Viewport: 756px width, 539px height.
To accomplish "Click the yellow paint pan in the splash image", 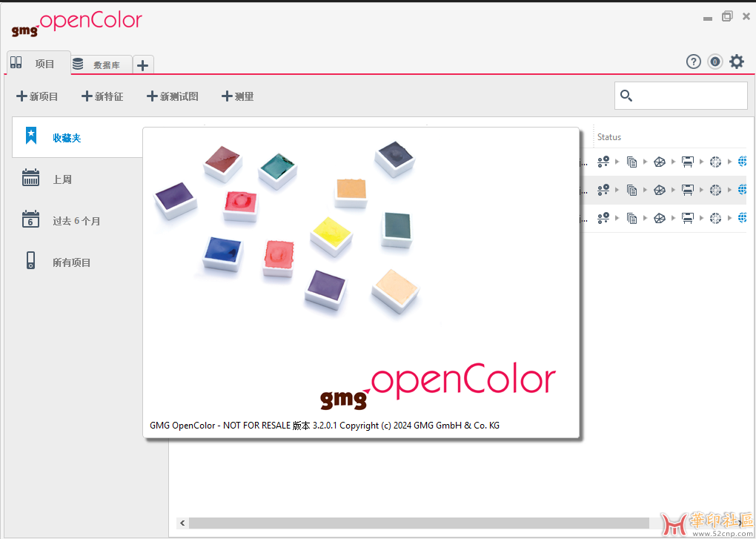I will (331, 235).
